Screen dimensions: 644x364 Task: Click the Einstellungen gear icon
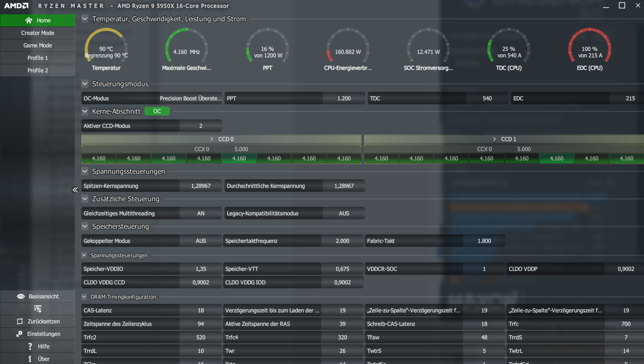pos(19,334)
